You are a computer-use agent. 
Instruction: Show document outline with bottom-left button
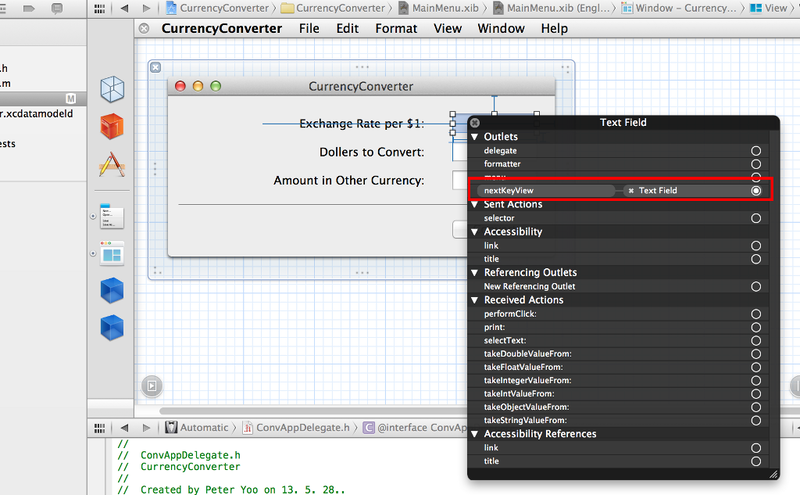point(151,384)
